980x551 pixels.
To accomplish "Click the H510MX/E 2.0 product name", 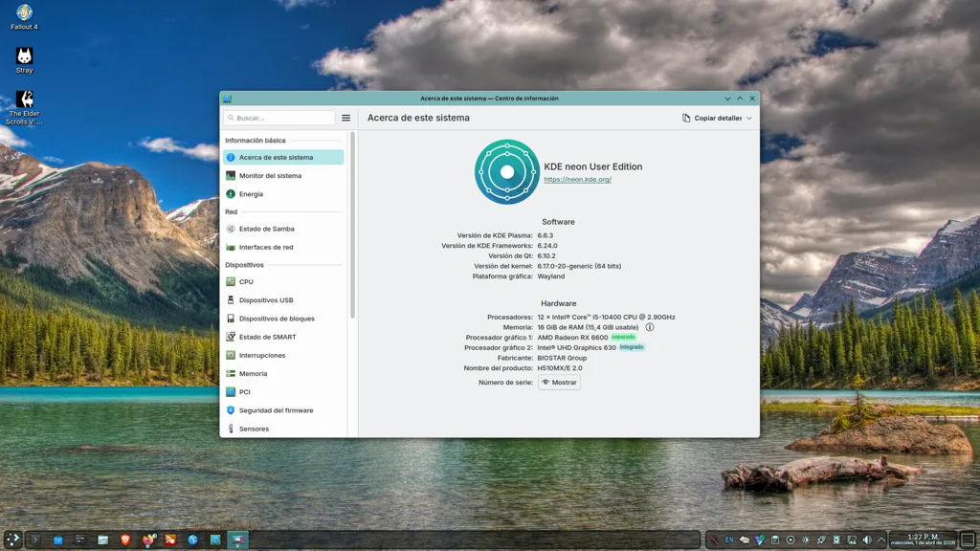I will coord(559,368).
